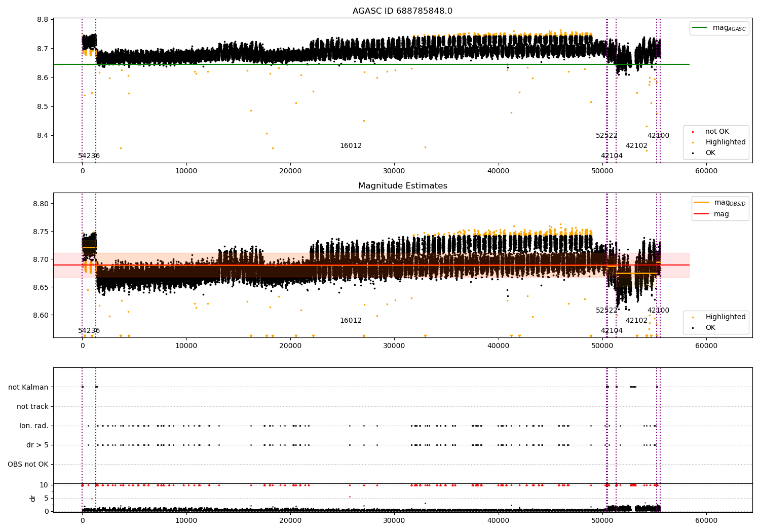Click the Magnitude Estimates title
Viewport: 760px width, 532px height.
tap(402, 186)
